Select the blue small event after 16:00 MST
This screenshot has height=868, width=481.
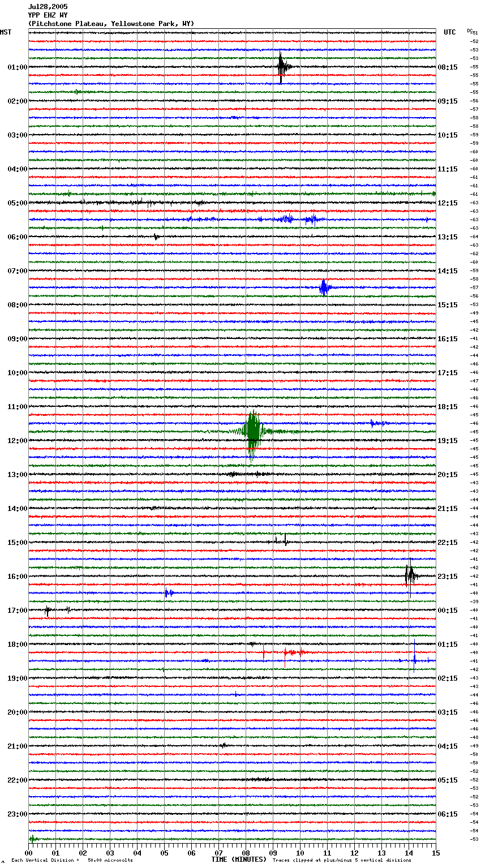click(169, 593)
